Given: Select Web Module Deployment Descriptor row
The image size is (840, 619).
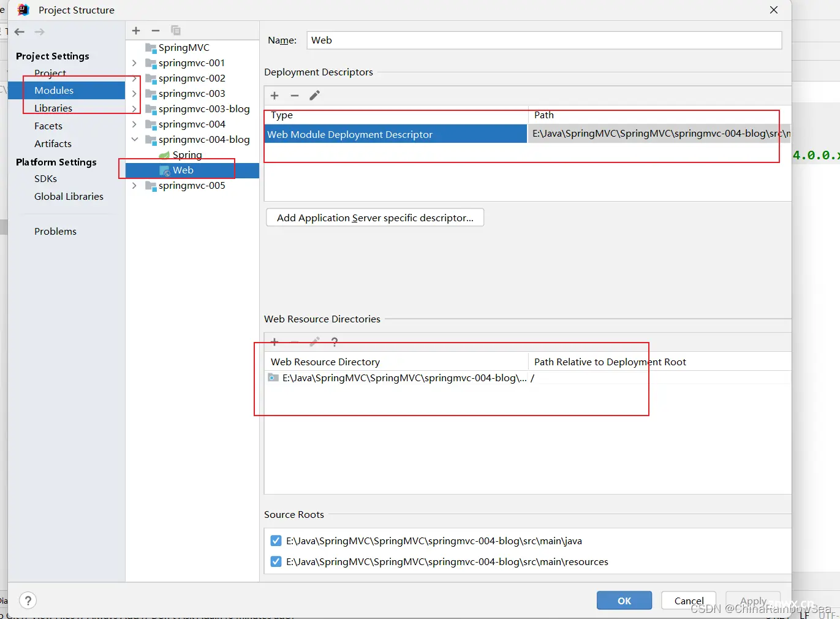Looking at the screenshot, I should [396, 134].
